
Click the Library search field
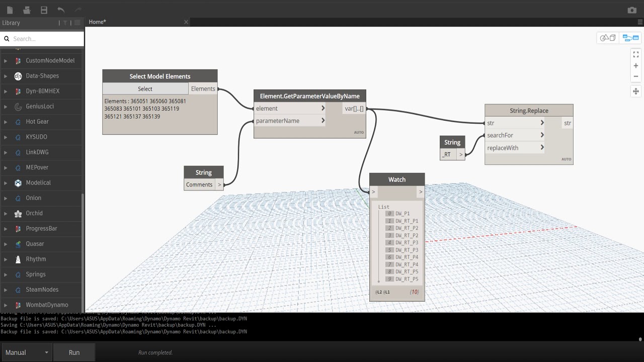(42, 39)
